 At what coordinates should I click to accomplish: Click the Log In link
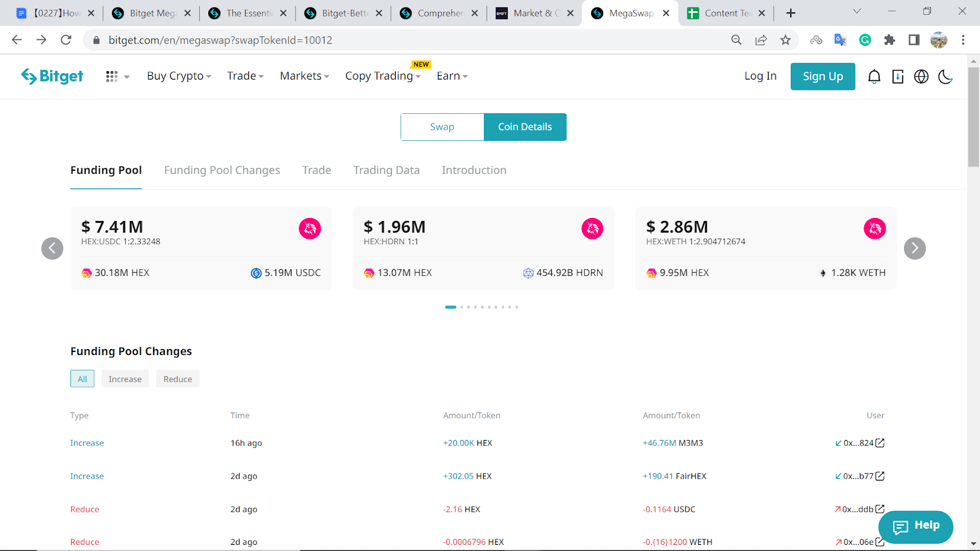(x=760, y=76)
